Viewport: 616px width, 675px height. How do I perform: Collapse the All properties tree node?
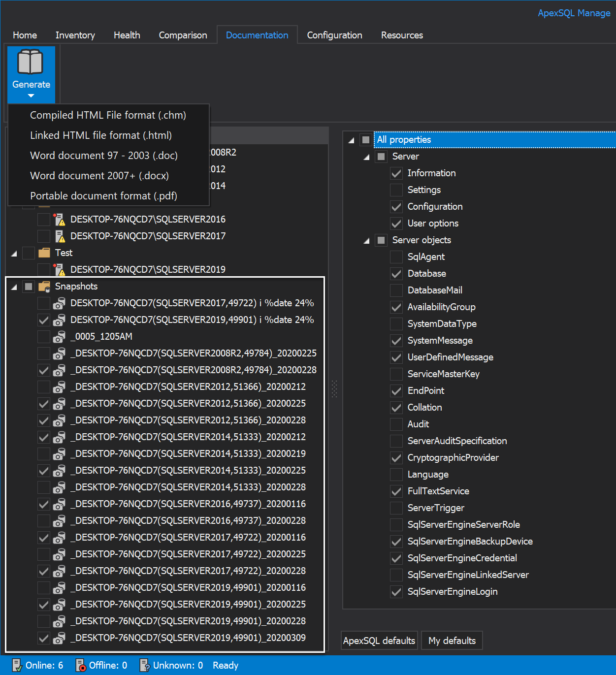click(x=351, y=140)
